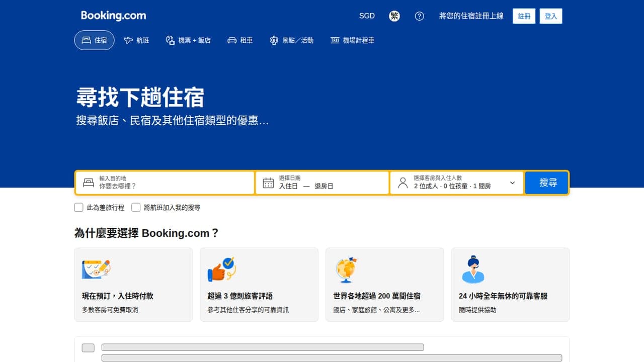Check the 此為差旅行程 checkbox
The image size is (644, 362).
pyautogui.click(x=78, y=207)
